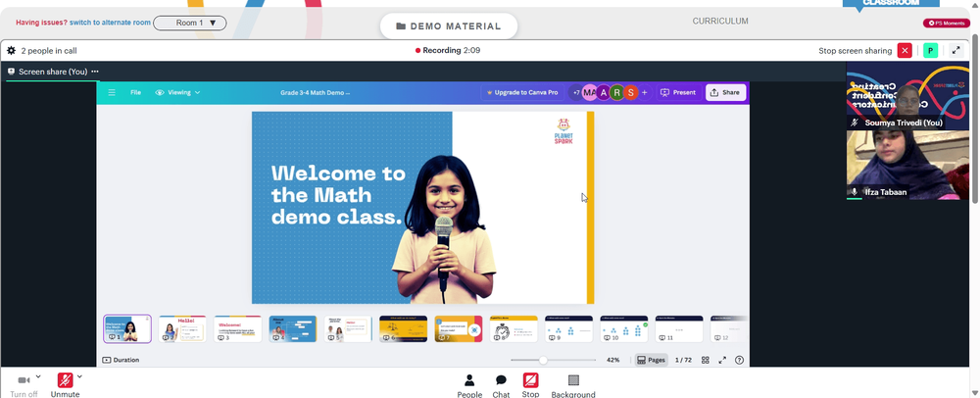The width and height of the screenshot is (980, 398).
Task: Click the Present button
Action: (x=677, y=92)
